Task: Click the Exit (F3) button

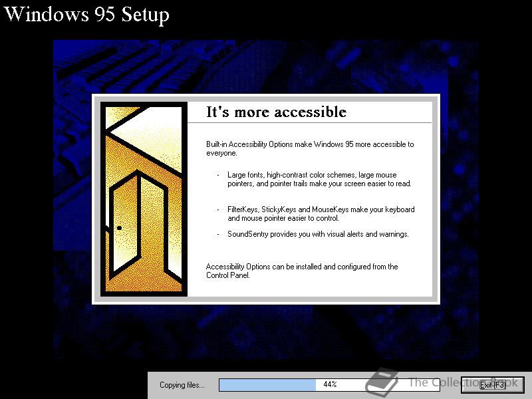Action: pos(492,385)
